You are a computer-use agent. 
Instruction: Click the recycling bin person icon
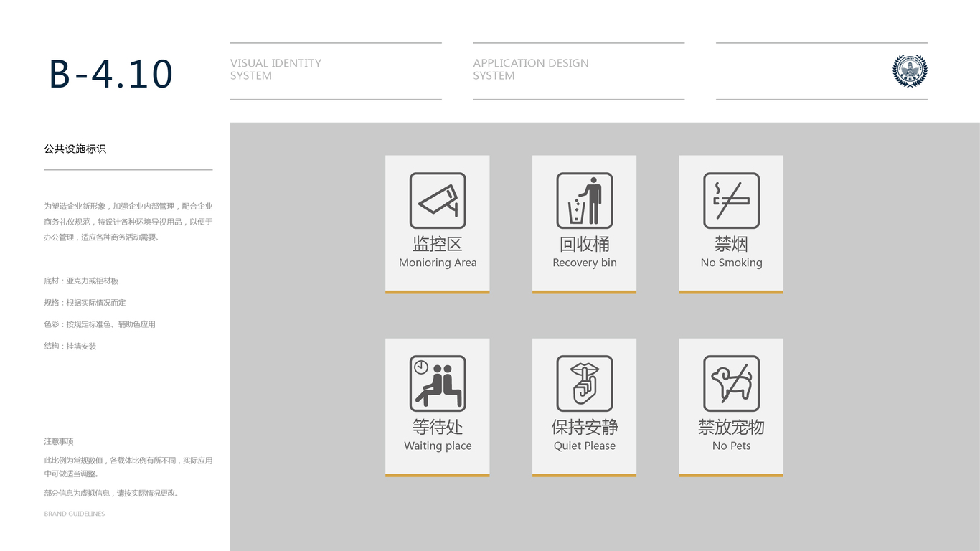pyautogui.click(x=585, y=201)
